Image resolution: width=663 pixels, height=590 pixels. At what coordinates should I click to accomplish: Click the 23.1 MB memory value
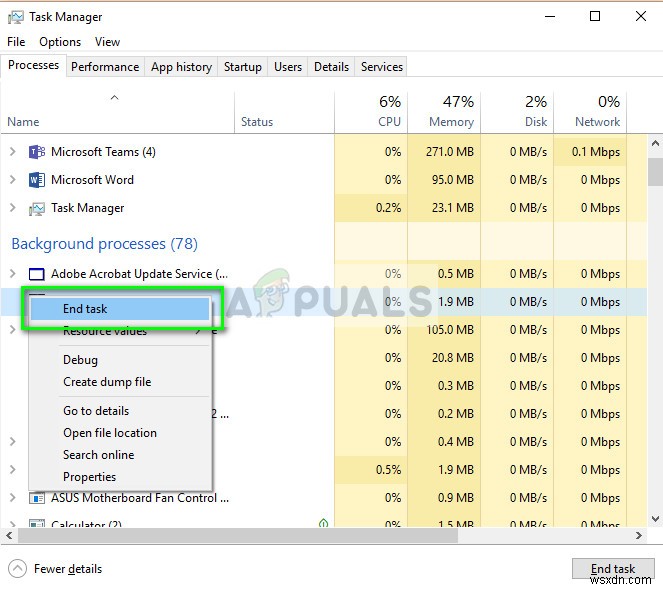(453, 208)
